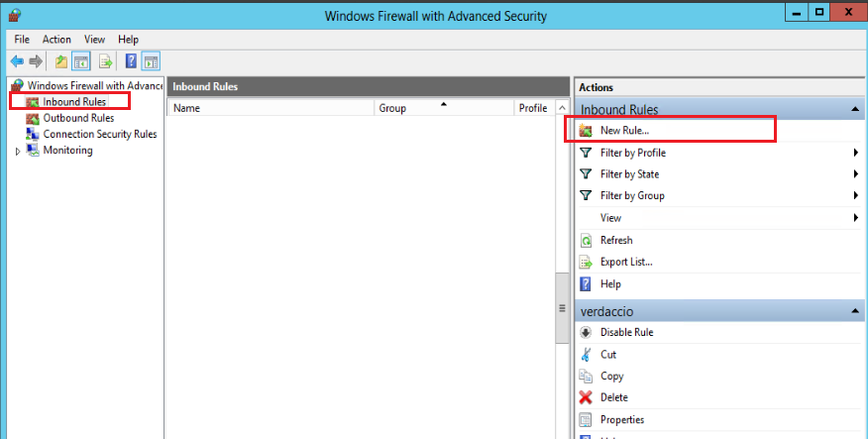Sort rules by Name column
868x439 pixels.
[271, 108]
